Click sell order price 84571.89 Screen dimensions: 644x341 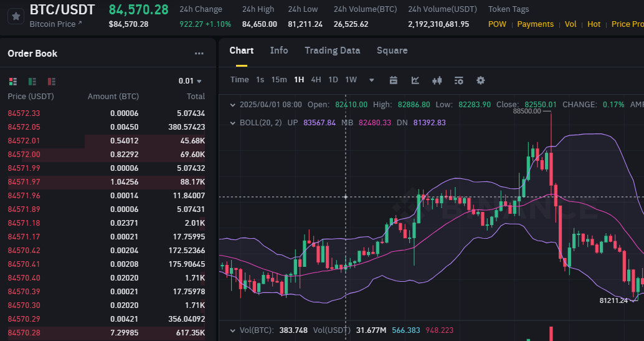tap(24, 209)
